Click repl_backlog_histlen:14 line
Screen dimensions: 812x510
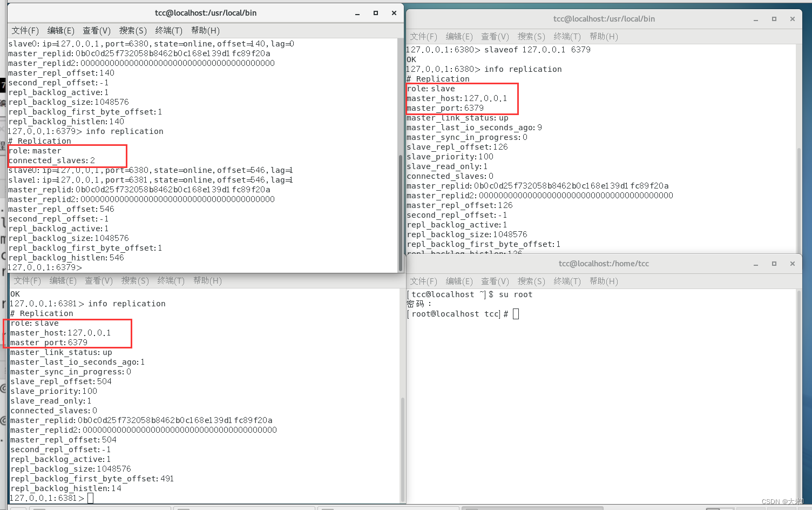click(66, 488)
